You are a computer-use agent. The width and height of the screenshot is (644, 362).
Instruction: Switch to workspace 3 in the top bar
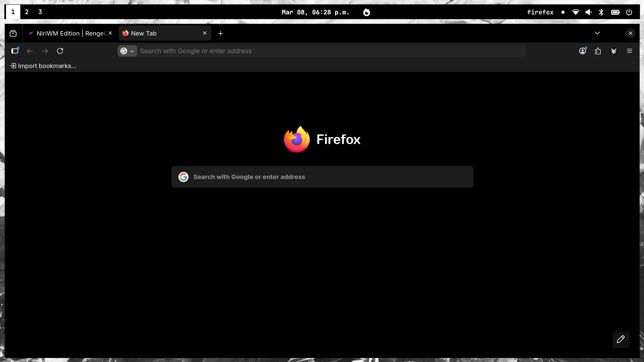pyautogui.click(x=40, y=12)
